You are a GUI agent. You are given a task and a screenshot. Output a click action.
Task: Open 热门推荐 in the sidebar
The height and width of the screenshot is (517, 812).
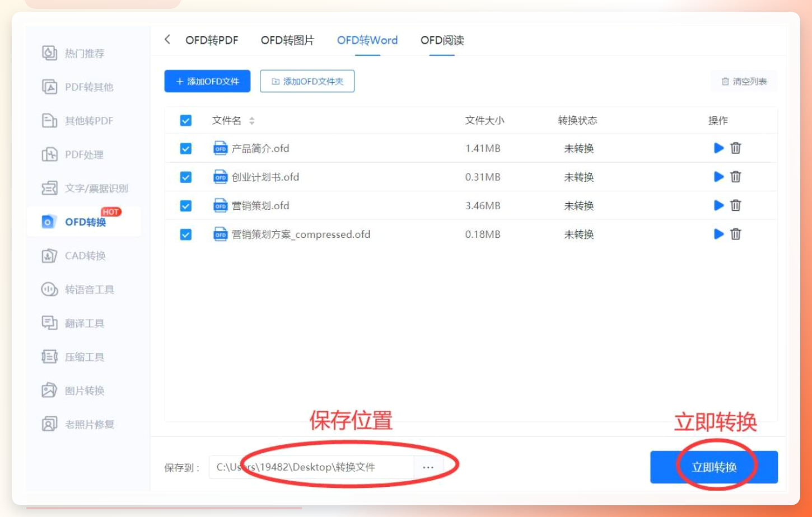click(73, 53)
